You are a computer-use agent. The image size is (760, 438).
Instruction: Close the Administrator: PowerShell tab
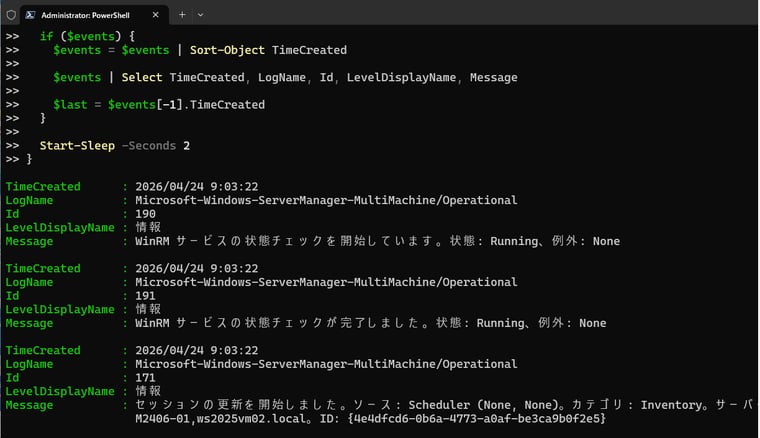(x=156, y=15)
